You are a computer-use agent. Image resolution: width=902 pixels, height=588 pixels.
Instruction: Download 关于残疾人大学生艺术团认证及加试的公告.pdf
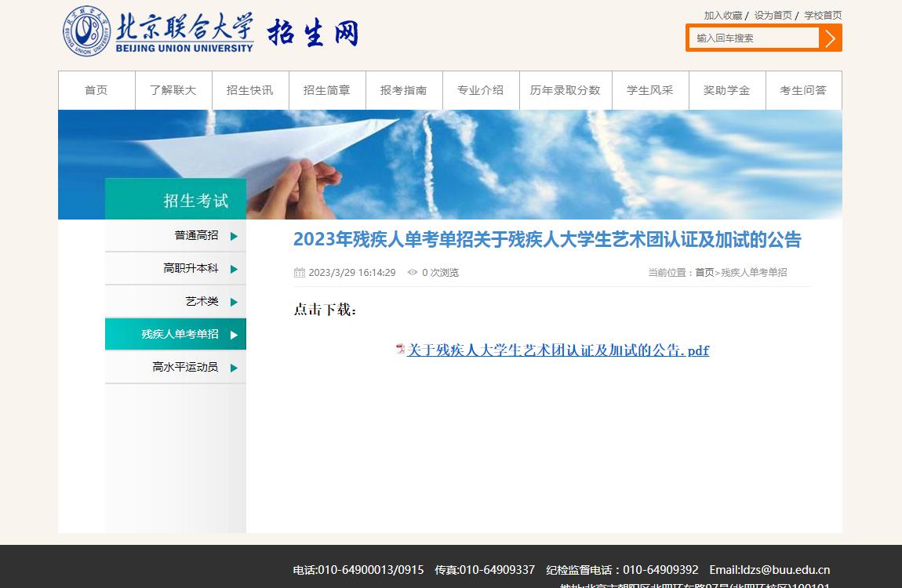(x=558, y=350)
